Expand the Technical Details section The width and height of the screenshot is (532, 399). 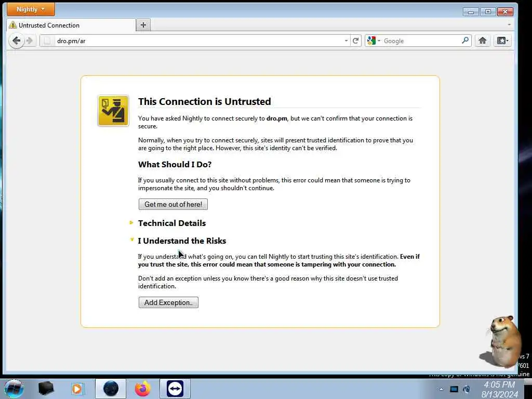coord(171,223)
